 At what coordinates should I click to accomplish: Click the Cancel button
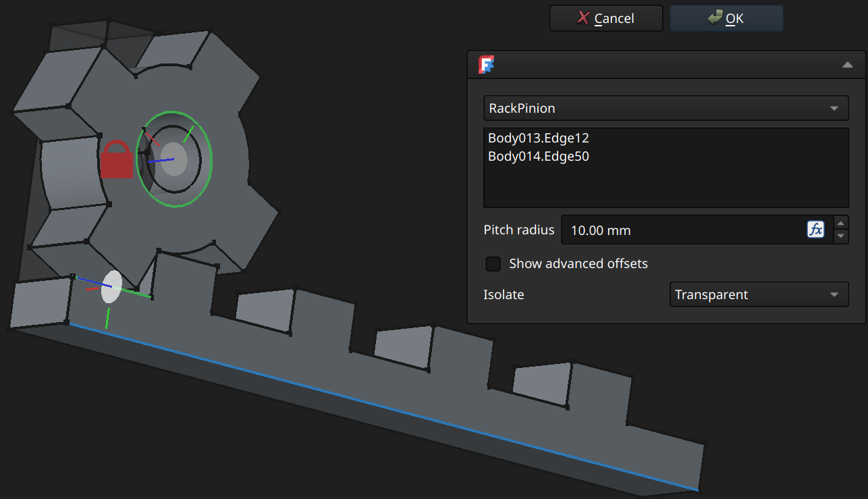click(x=606, y=18)
